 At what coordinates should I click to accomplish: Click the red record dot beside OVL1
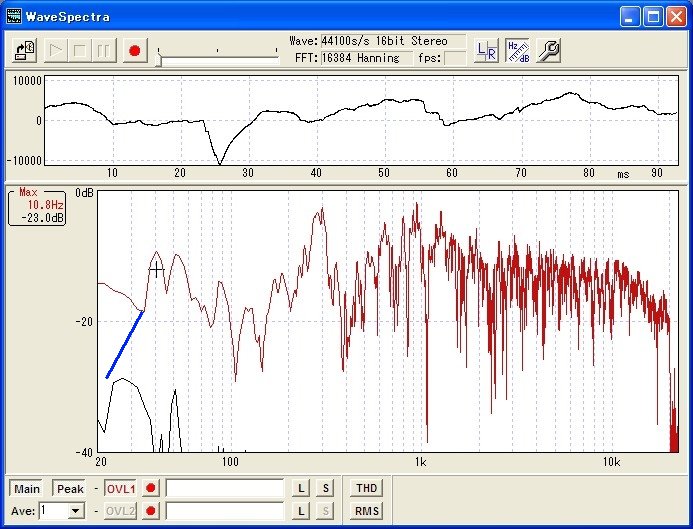(x=151, y=488)
